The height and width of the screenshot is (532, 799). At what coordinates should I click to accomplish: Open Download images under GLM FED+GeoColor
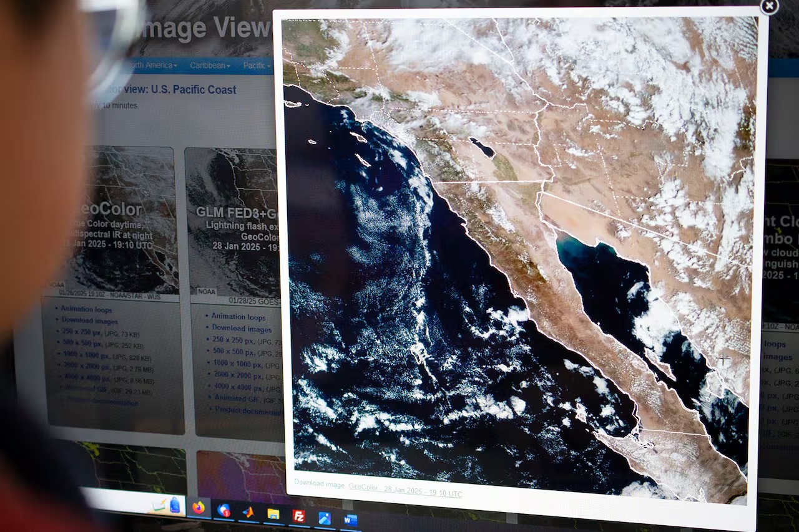(x=242, y=328)
